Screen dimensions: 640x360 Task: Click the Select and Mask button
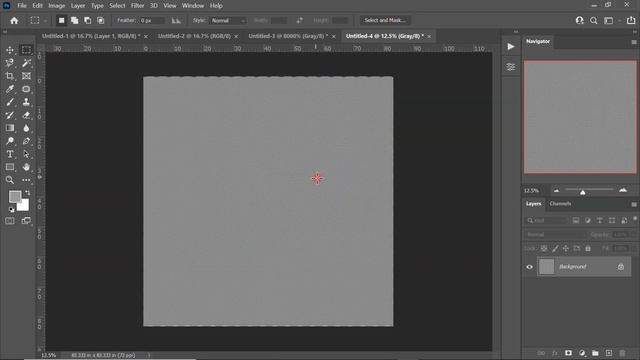(x=385, y=20)
